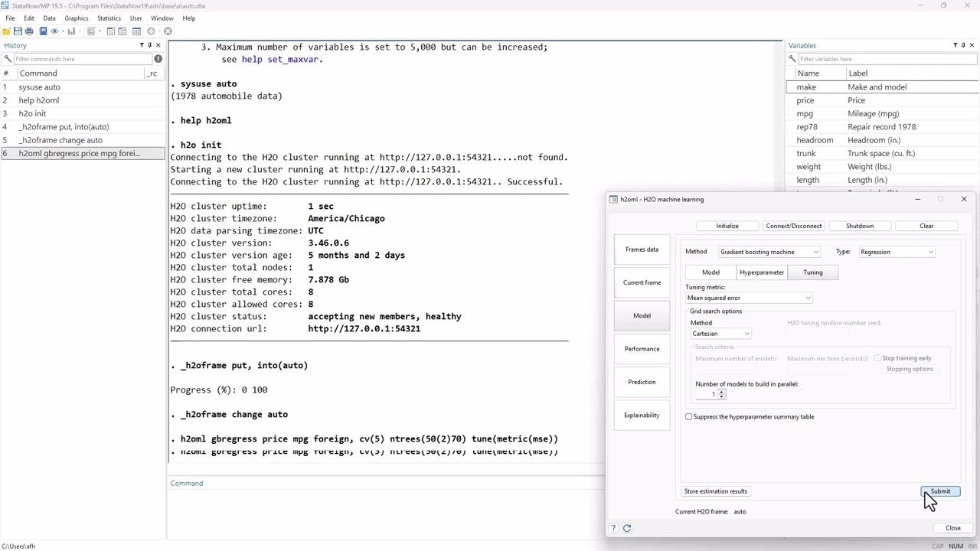Open the Statistics menu
This screenshot has height=551, width=980.
pyautogui.click(x=109, y=18)
